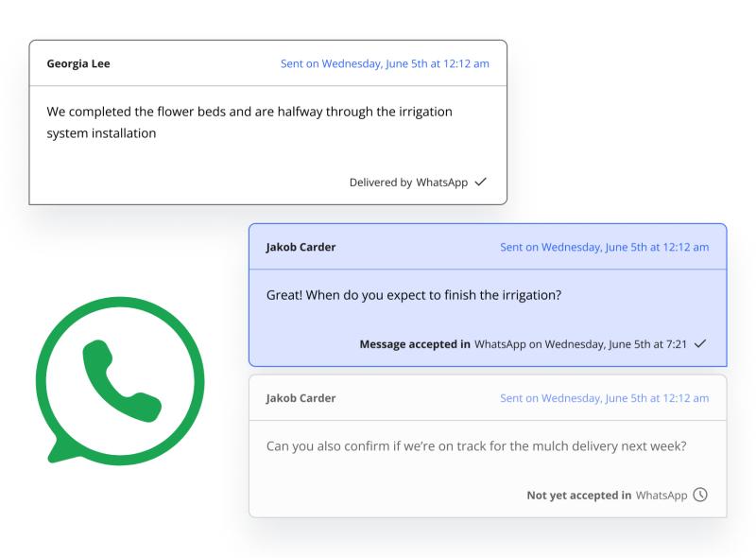Click the clock icon on the pending message

[x=700, y=495]
